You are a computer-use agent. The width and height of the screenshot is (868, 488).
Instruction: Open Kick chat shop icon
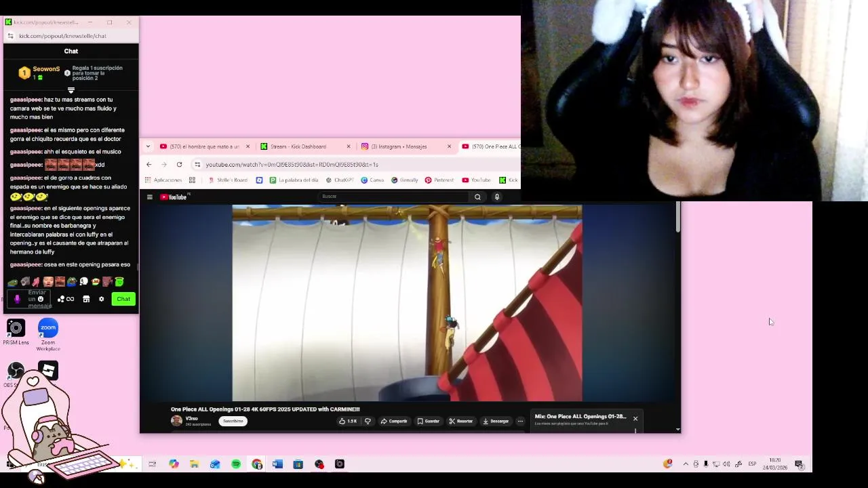pos(86,299)
